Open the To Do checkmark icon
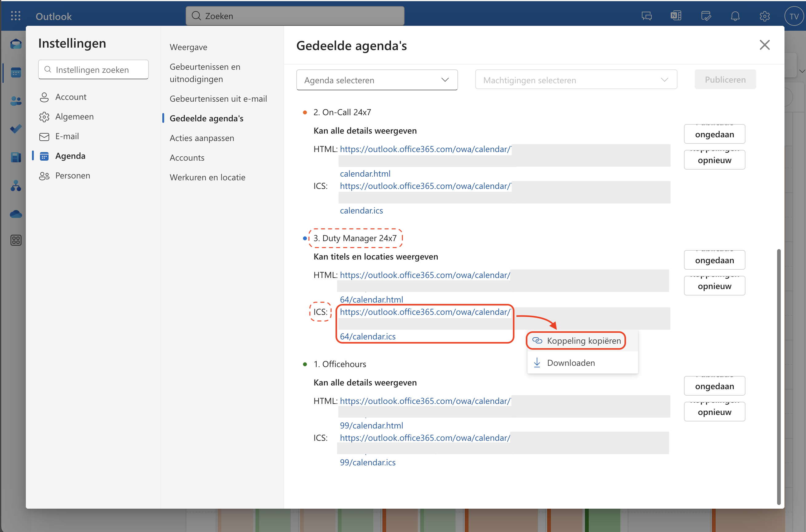Viewport: 806px width, 532px height. point(16,129)
